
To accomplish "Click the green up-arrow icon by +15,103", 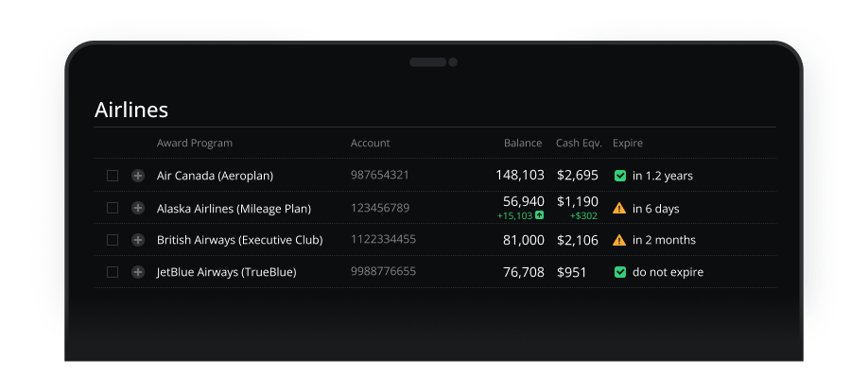I will click(x=539, y=215).
